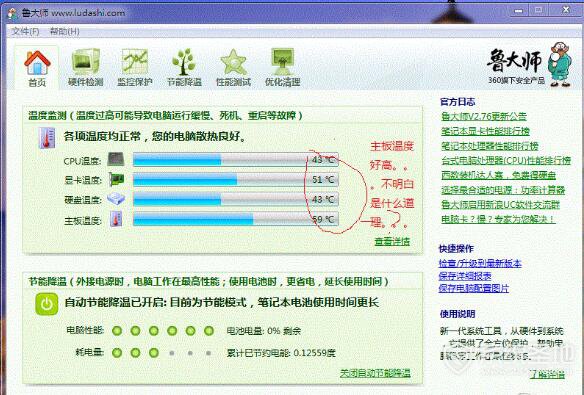This screenshot has width=584, height=395.
Task: Click the CPU chip icon
Action: [x=116, y=159]
